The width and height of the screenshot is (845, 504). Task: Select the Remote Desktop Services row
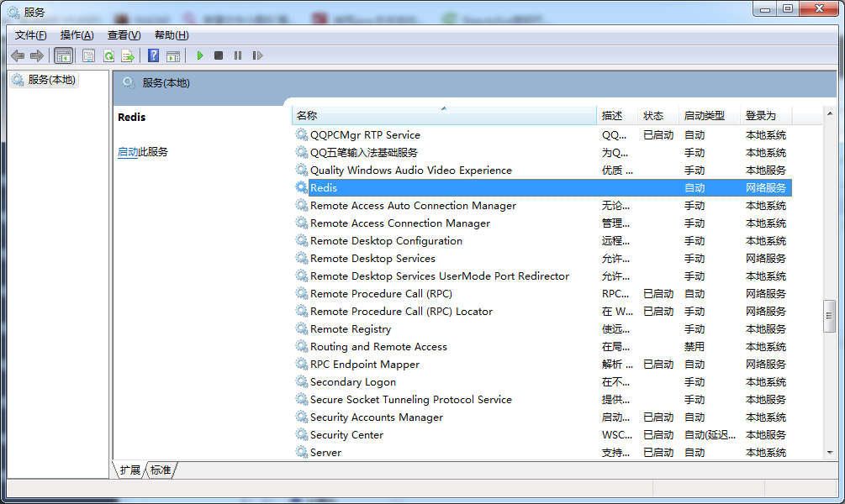point(541,259)
